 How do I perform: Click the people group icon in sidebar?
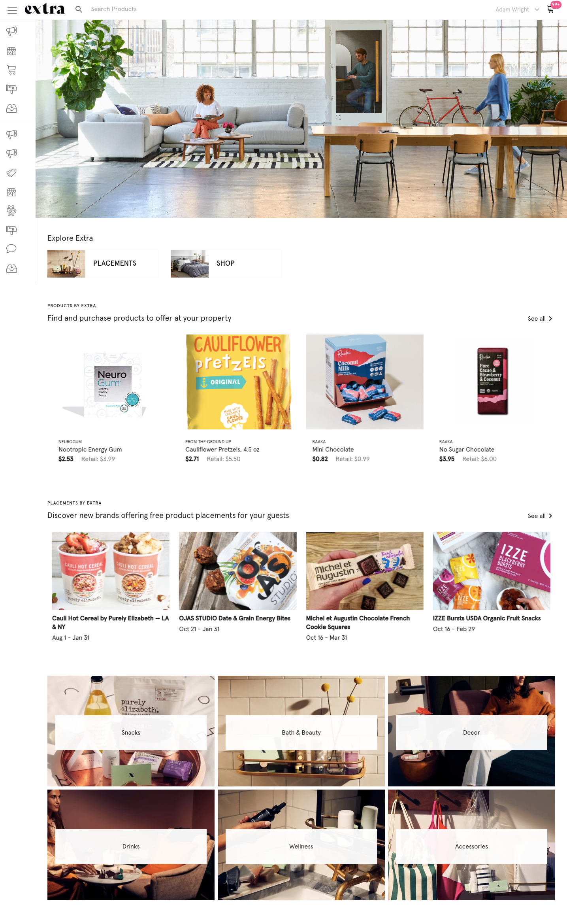coord(11,211)
